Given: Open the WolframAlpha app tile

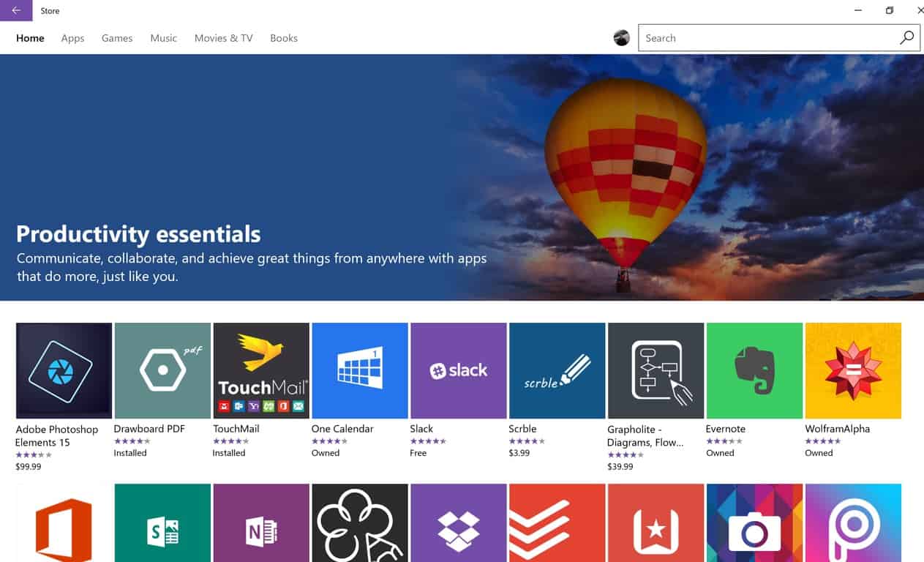Looking at the screenshot, I should pyautogui.click(x=853, y=370).
